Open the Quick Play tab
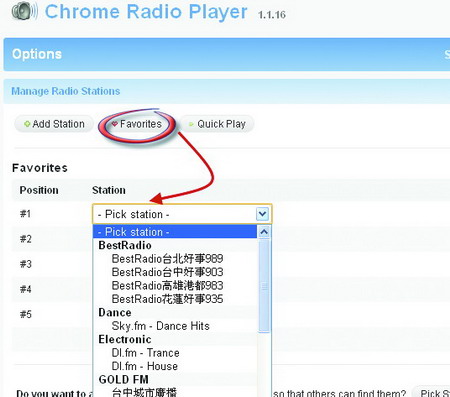450x397 pixels. point(217,124)
